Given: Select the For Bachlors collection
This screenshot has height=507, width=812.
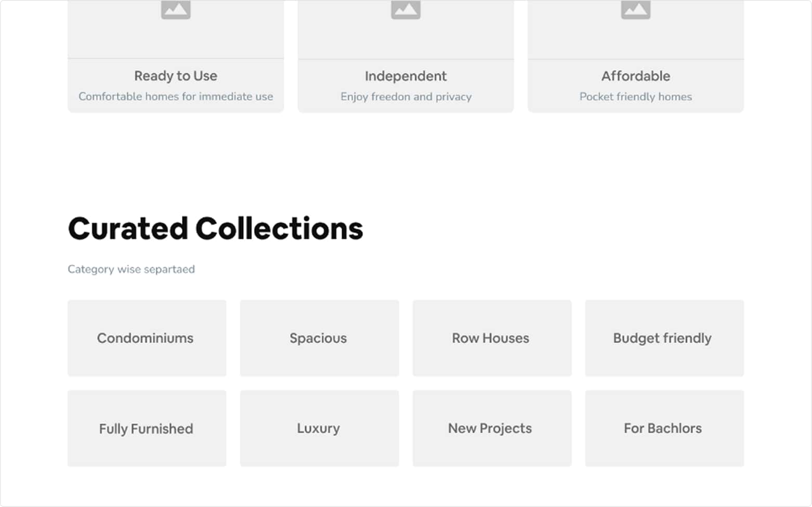Looking at the screenshot, I should click(664, 428).
